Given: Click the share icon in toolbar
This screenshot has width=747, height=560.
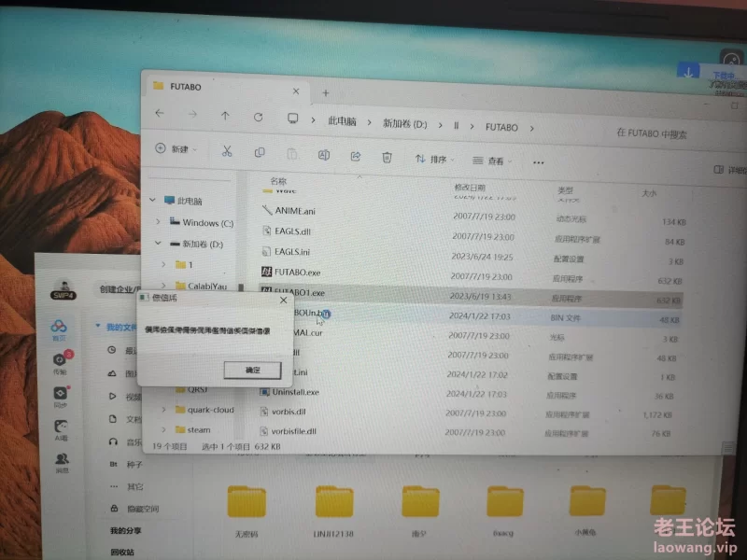Looking at the screenshot, I should [356, 156].
